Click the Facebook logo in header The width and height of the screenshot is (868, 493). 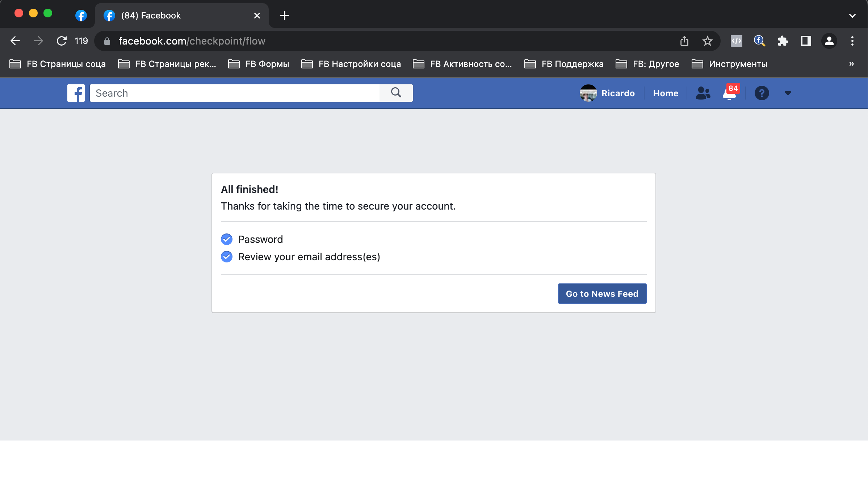point(76,93)
